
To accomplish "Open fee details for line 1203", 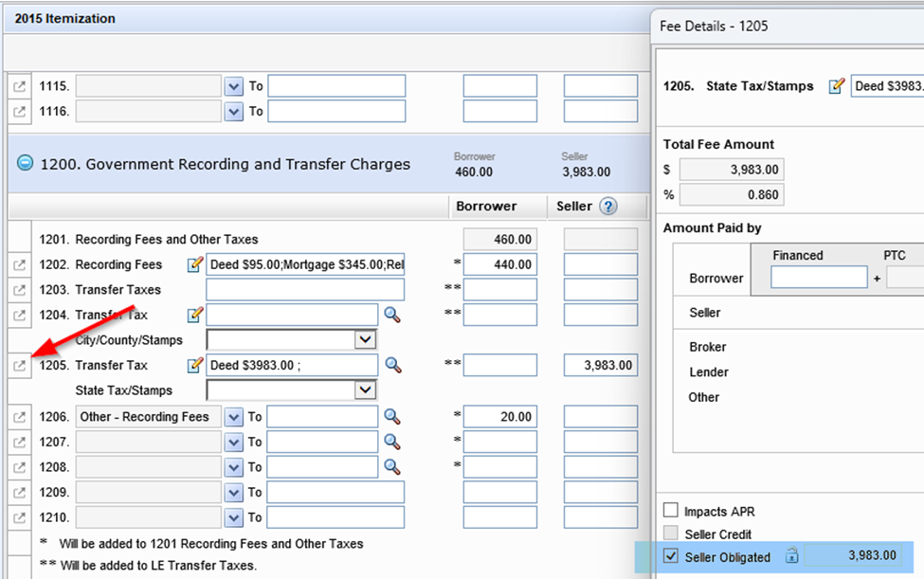I will pos(20,290).
